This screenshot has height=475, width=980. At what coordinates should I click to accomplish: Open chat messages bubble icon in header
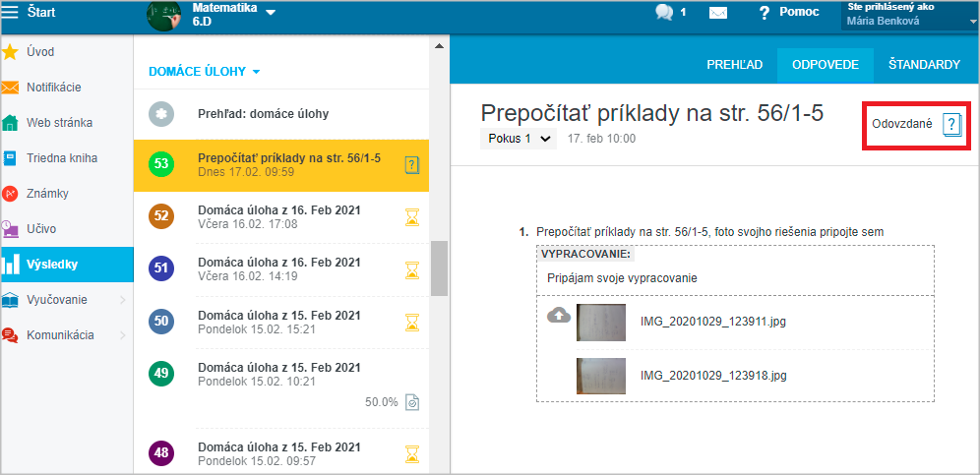664,12
